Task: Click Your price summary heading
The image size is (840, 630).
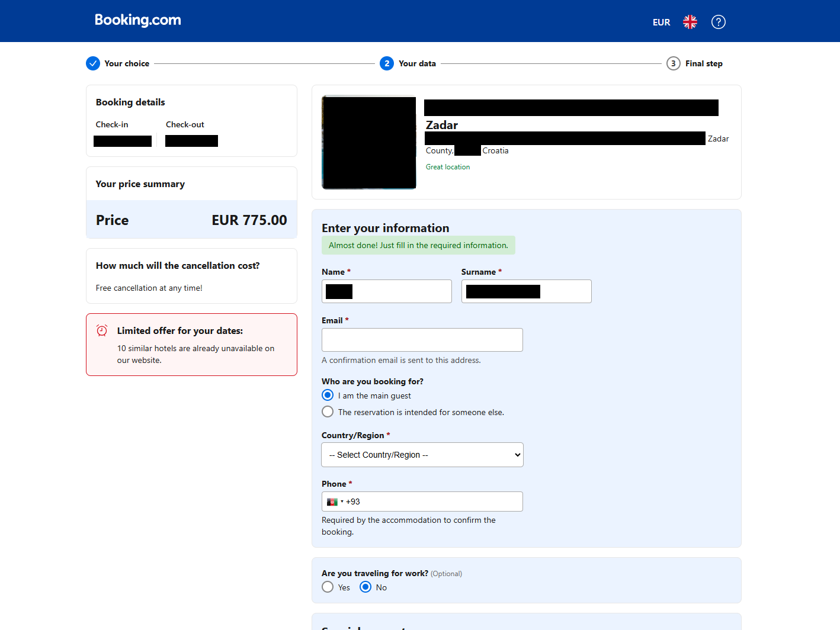Action: (140, 184)
